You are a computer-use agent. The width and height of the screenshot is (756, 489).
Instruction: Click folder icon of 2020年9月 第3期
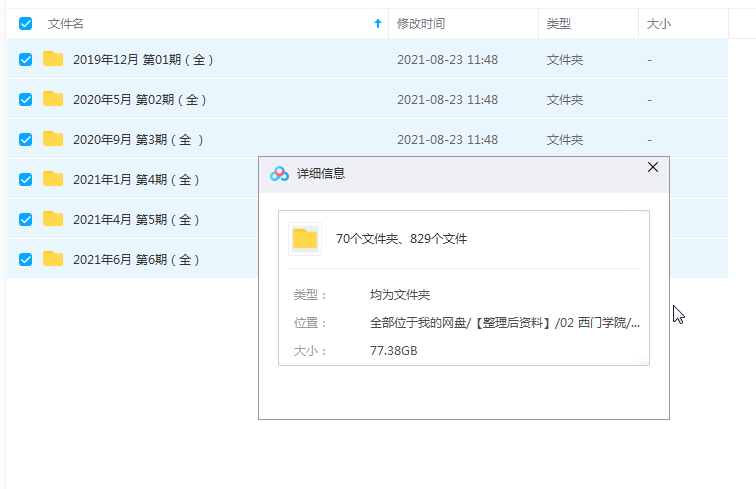tap(53, 139)
